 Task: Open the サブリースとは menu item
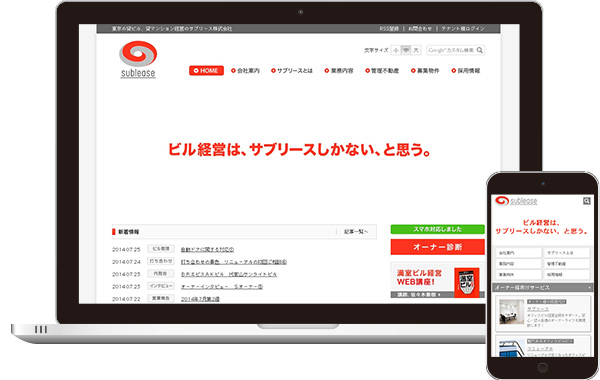pyautogui.click(x=292, y=70)
